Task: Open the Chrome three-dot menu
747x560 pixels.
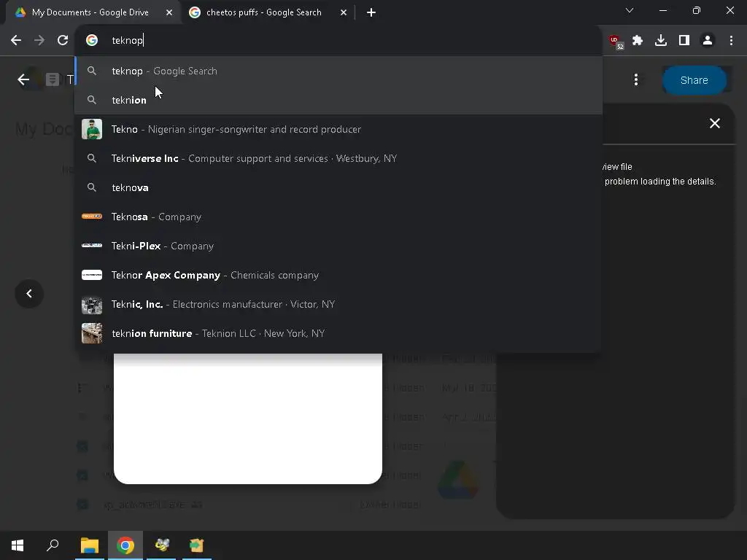Action: coord(731,41)
